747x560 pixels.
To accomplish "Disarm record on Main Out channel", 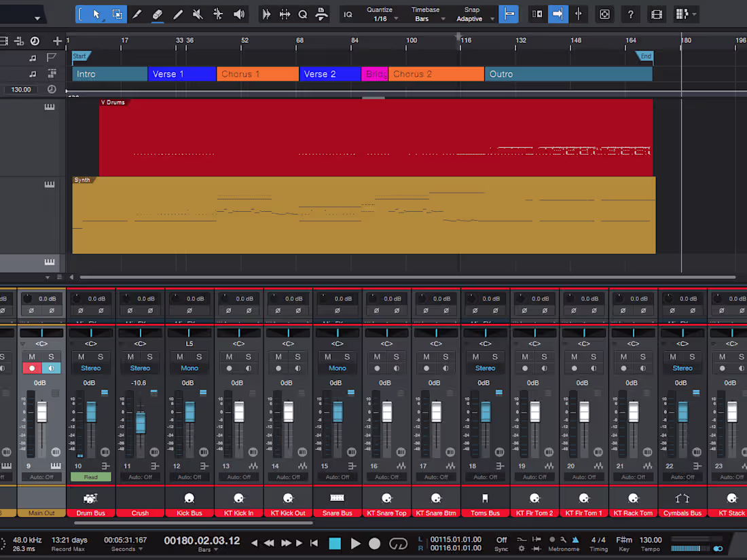I will pos(32,368).
